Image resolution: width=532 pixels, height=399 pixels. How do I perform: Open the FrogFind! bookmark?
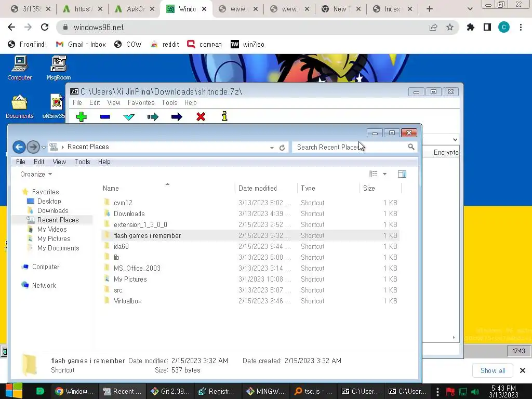tap(28, 45)
